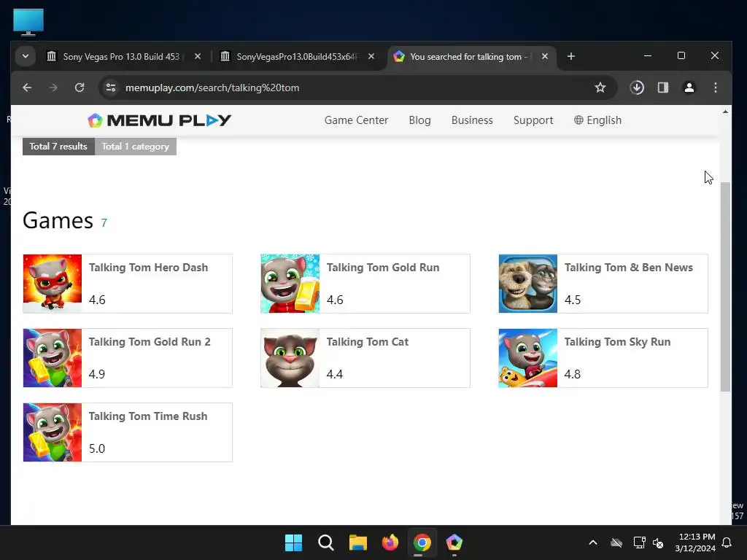The height and width of the screenshot is (560, 747).
Task: Click the MEmu Play logo
Action: point(159,120)
